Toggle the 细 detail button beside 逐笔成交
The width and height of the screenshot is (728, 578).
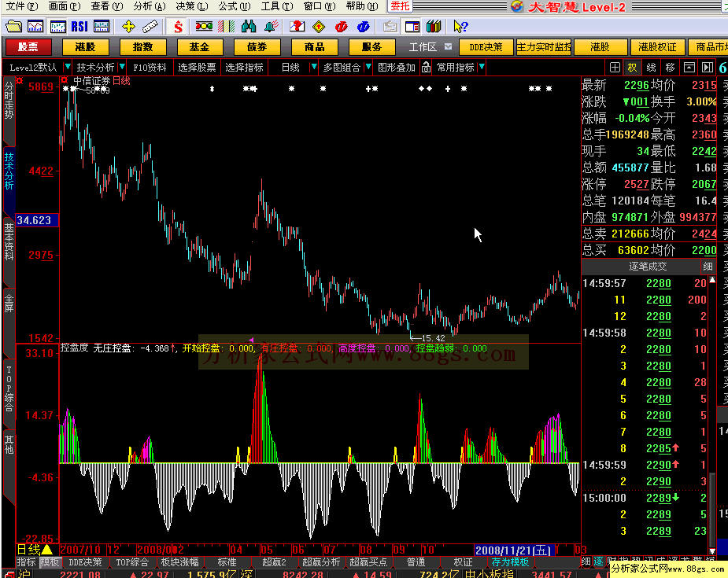[708, 267]
